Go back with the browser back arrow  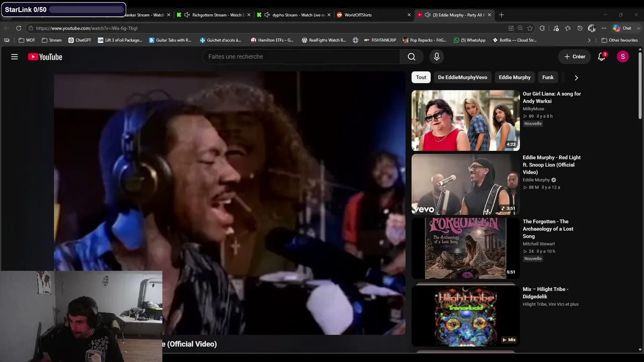pos(7,28)
